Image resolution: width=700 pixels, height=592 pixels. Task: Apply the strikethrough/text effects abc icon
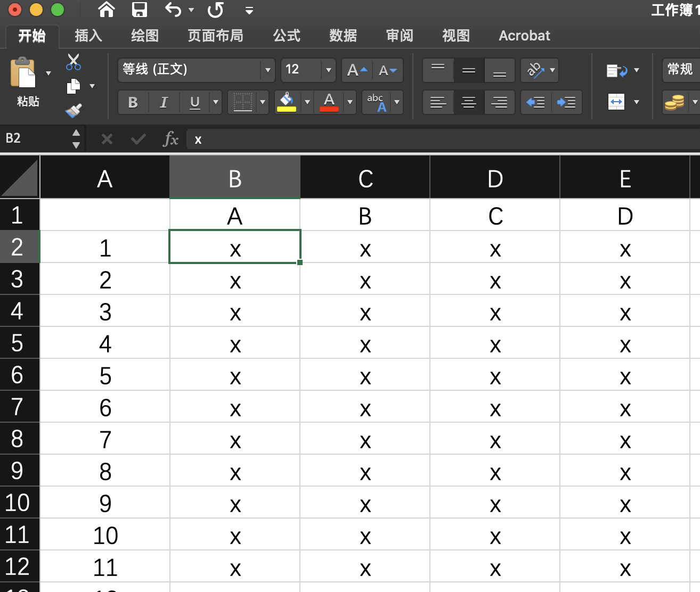(376, 102)
